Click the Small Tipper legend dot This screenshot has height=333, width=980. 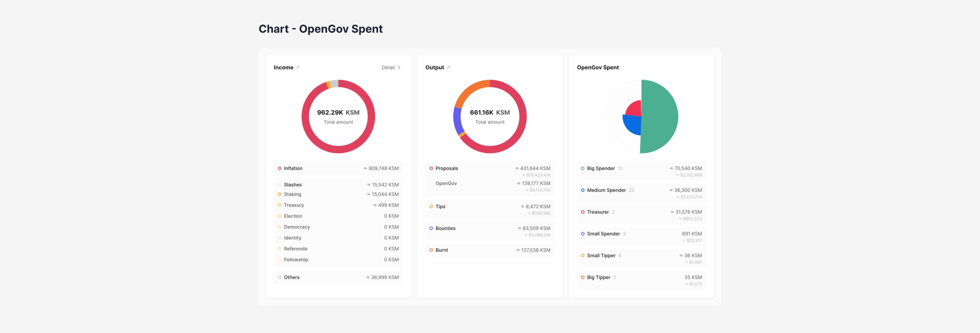pos(583,256)
